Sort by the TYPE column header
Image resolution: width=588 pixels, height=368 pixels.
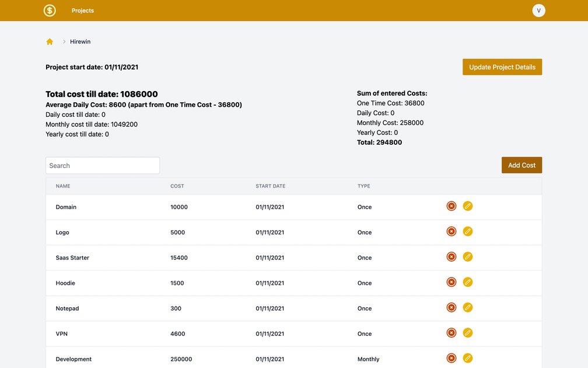[x=365, y=186]
